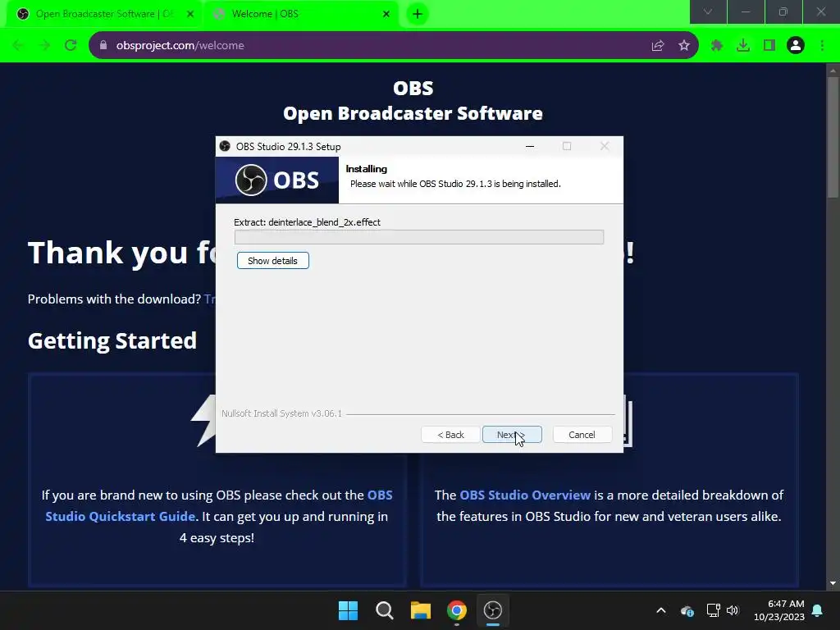The height and width of the screenshot is (630, 840).
Task: Click the 'Getting Started' heading
Action: (x=112, y=340)
